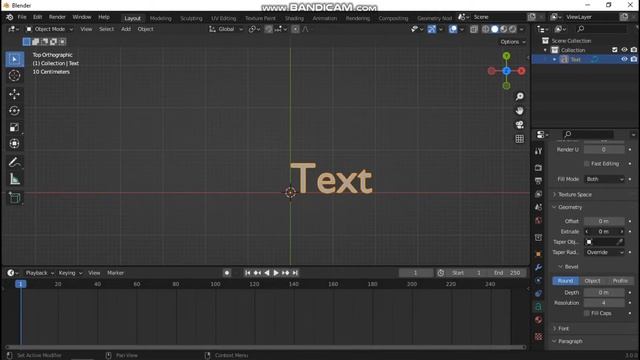Image resolution: width=640 pixels, height=360 pixels.
Task: Collapse the Bevel subpanel
Action: click(571, 267)
